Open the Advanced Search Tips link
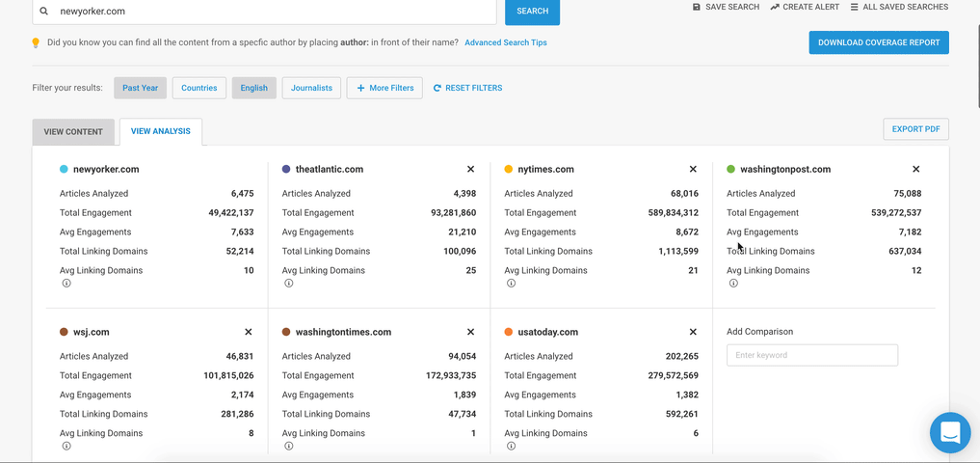The height and width of the screenshot is (463, 980). (x=505, y=43)
